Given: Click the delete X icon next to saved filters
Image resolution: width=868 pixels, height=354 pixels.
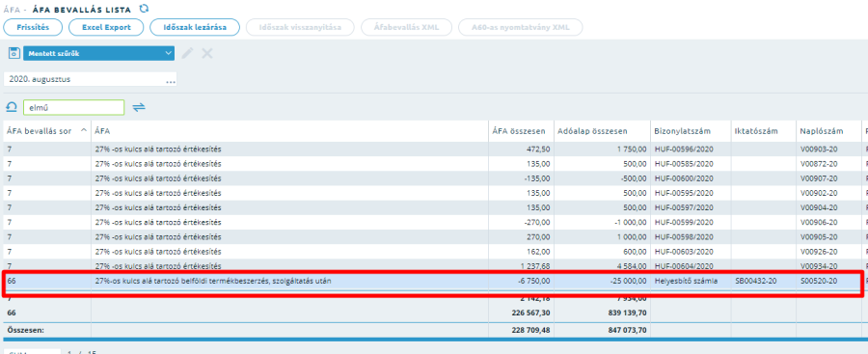Looking at the screenshot, I should [206, 53].
